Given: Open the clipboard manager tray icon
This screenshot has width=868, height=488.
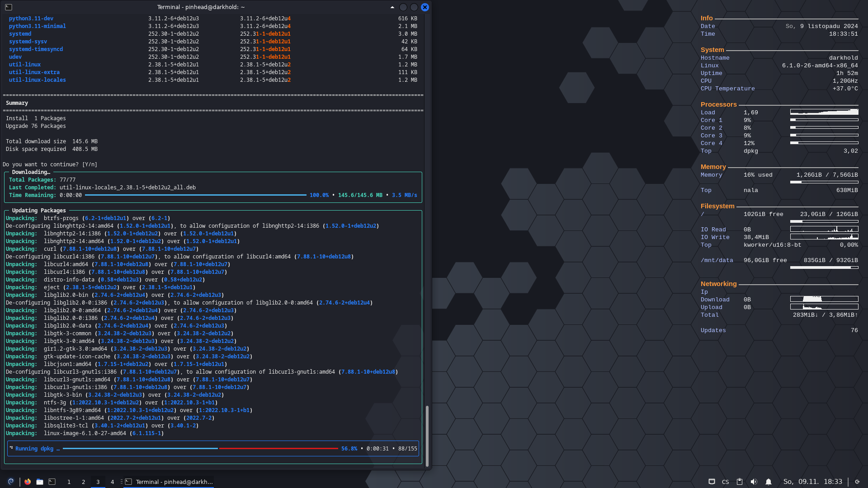Looking at the screenshot, I should [x=740, y=482].
